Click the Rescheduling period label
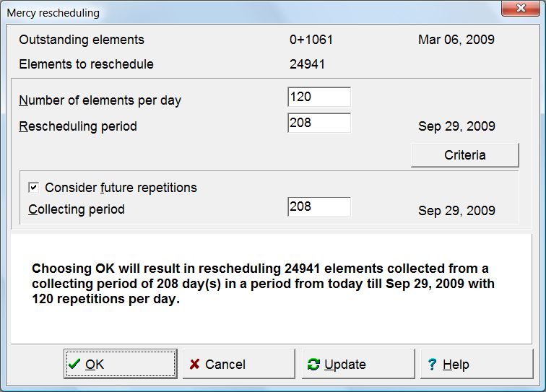The height and width of the screenshot is (392, 546). [x=78, y=126]
